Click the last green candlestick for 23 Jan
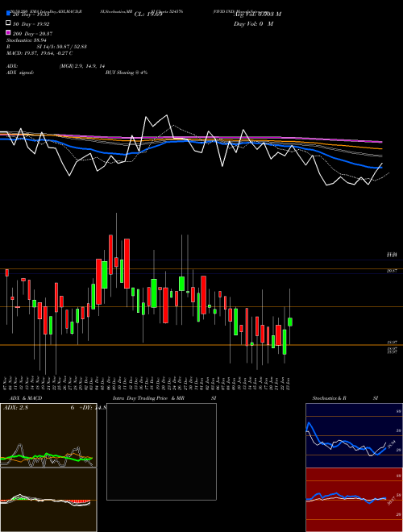Image resolution: width=403 pixels, height=532 pixels. (x=290, y=322)
